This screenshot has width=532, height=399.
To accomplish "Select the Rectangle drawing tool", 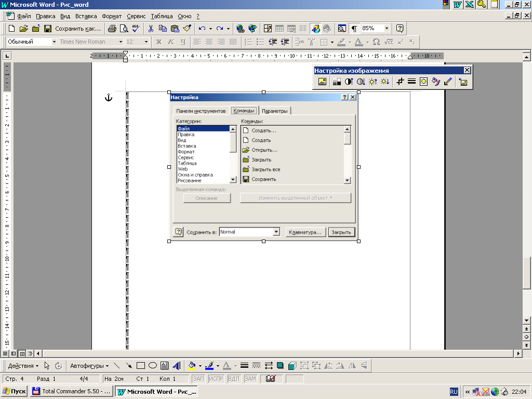I will click(140, 365).
